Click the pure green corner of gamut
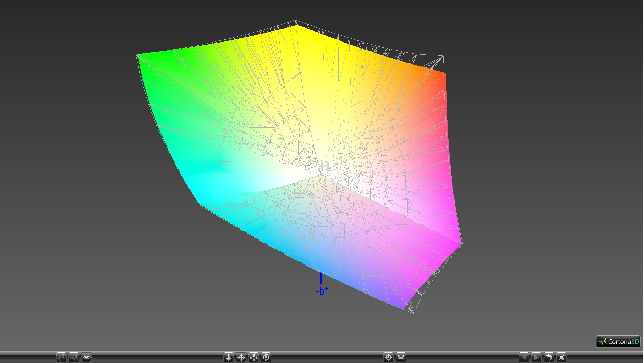This screenshot has width=644, height=363. [139, 56]
